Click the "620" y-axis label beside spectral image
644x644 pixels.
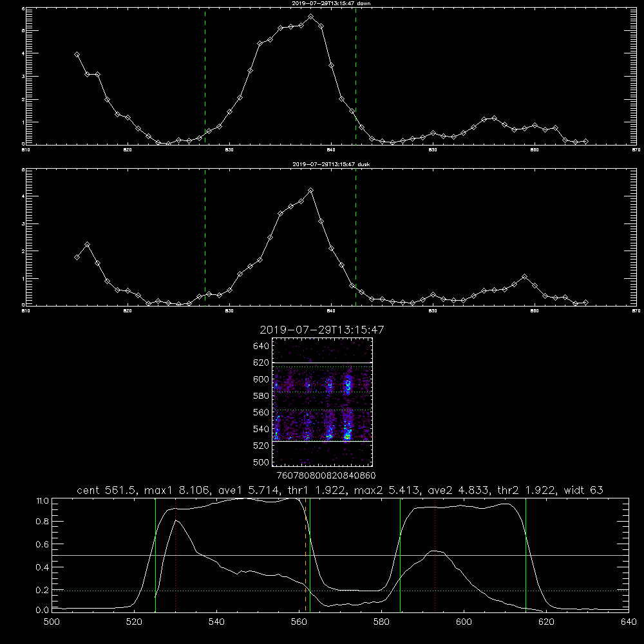261,363
